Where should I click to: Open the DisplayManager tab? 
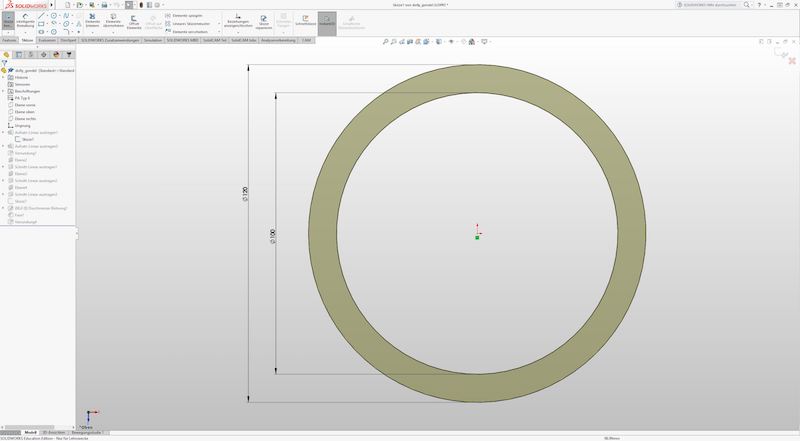[56, 54]
